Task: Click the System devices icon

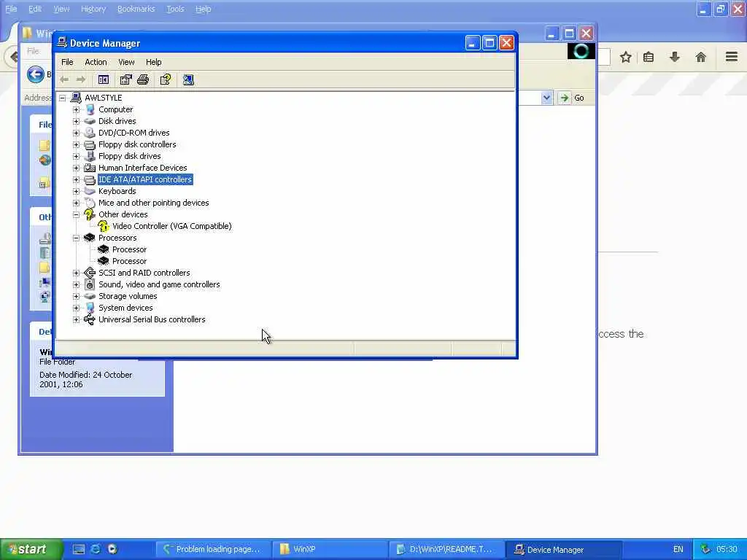Action: point(90,308)
